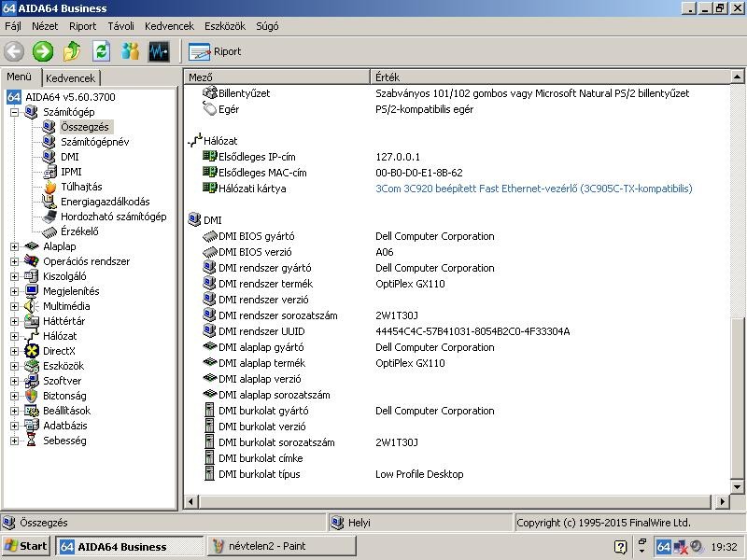
Task: Expand the Operációs rendszer tree node
Action: pos(14,261)
